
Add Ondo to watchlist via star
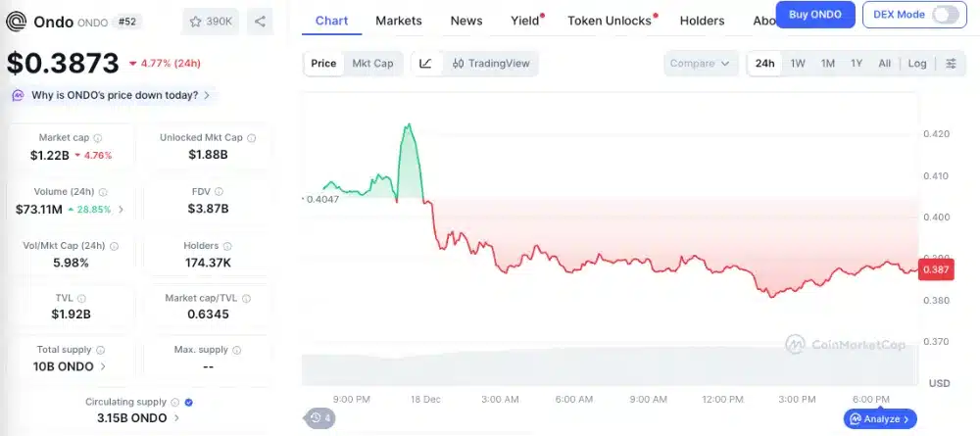195,21
